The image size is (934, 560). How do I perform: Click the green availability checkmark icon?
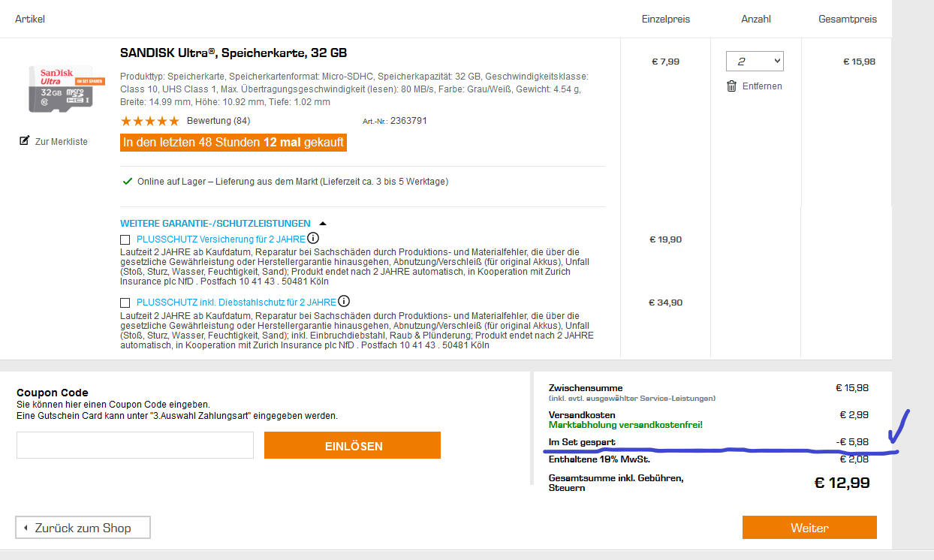tap(127, 181)
